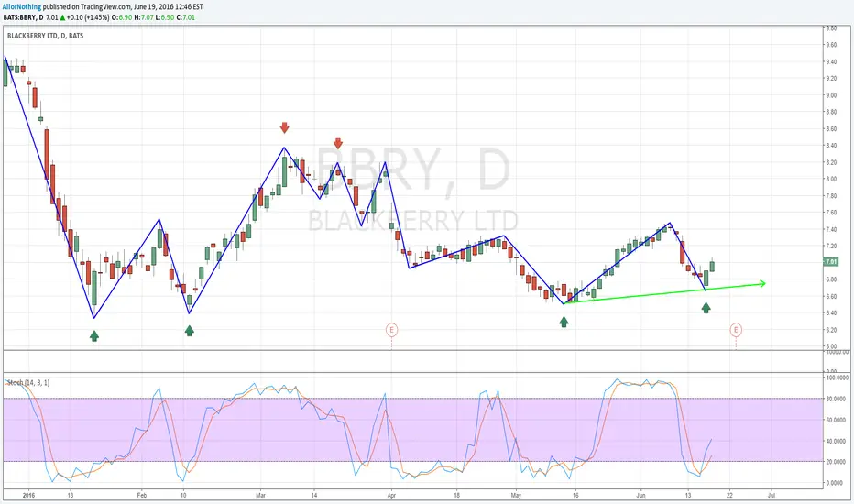Click the 20.0000 stochastic axis label
Screen dimensions: 854x504
tap(838, 462)
